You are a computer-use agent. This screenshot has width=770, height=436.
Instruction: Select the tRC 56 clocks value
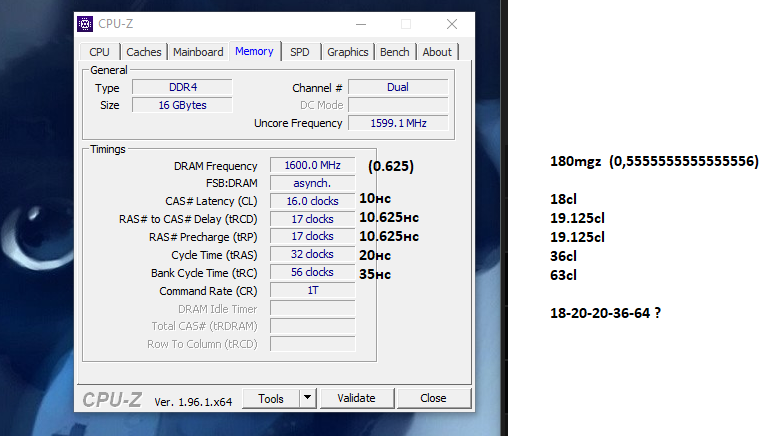312,272
